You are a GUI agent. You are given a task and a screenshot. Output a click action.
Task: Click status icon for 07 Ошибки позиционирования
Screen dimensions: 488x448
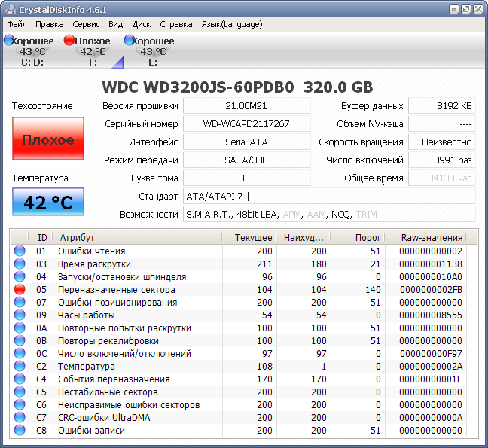tap(20, 302)
